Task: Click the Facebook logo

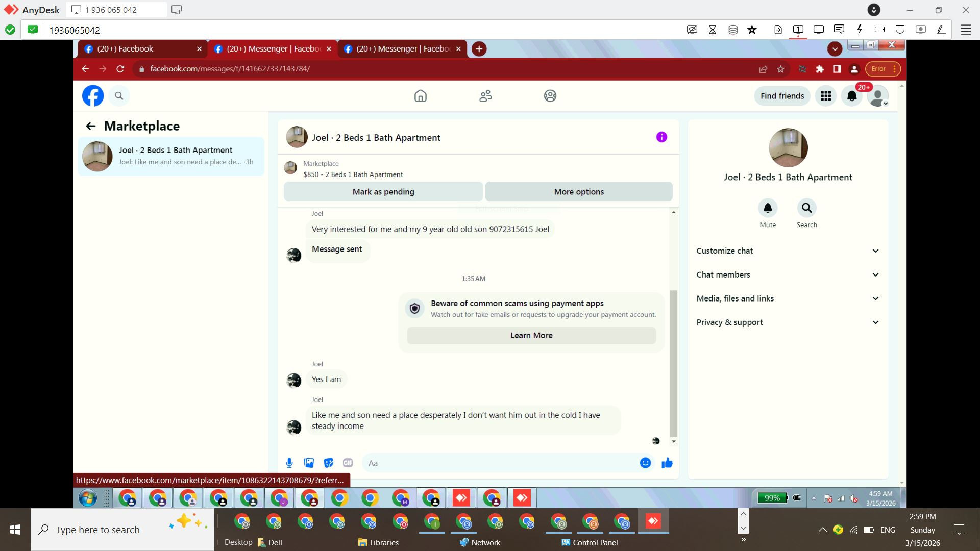Action: [93, 96]
